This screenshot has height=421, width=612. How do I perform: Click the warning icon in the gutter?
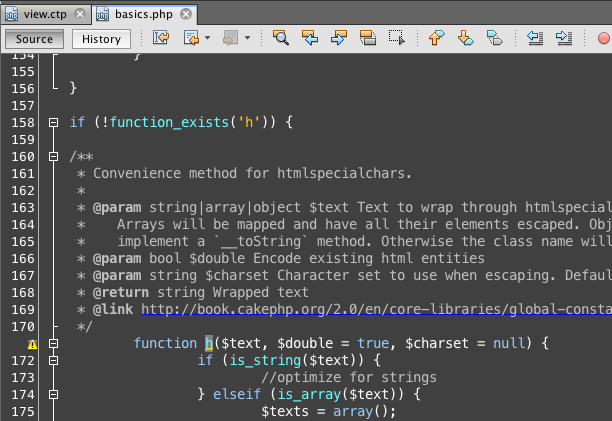[32, 344]
